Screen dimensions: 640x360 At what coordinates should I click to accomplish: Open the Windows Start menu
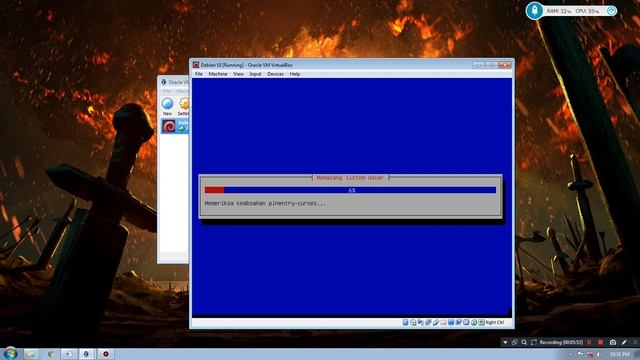pos(10,353)
